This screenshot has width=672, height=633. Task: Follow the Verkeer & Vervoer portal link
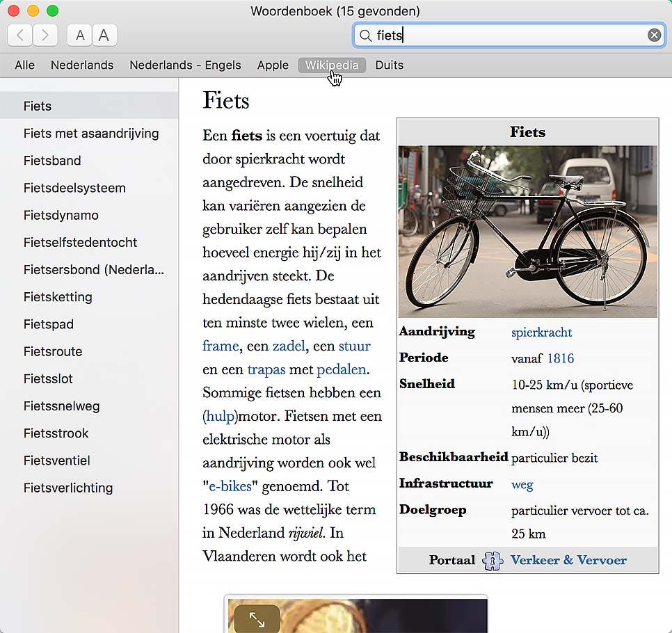point(568,560)
